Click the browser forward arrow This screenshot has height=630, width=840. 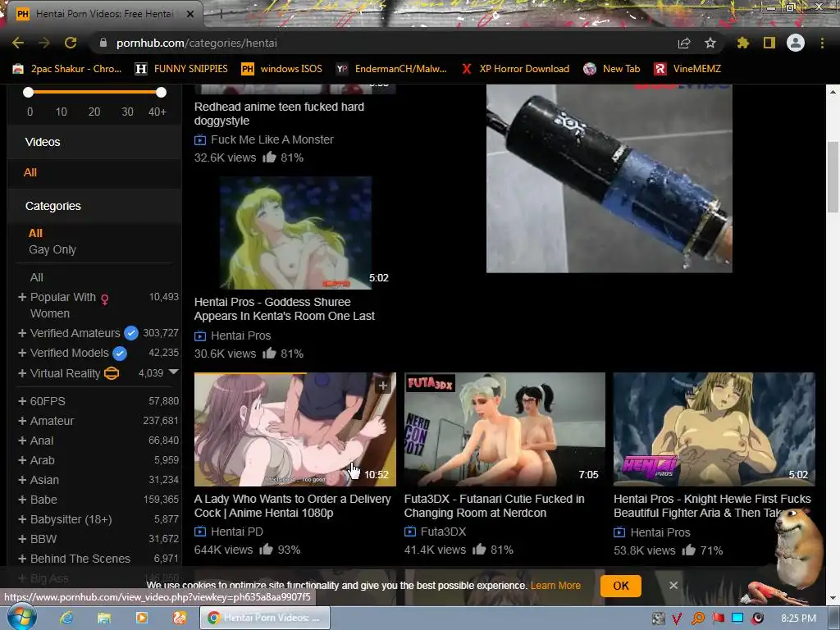[x=44, y=43]
